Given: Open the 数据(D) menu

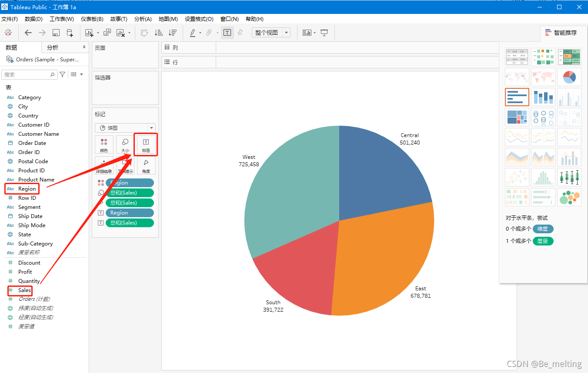Looking at the screenshot, I should click(33, 19).
